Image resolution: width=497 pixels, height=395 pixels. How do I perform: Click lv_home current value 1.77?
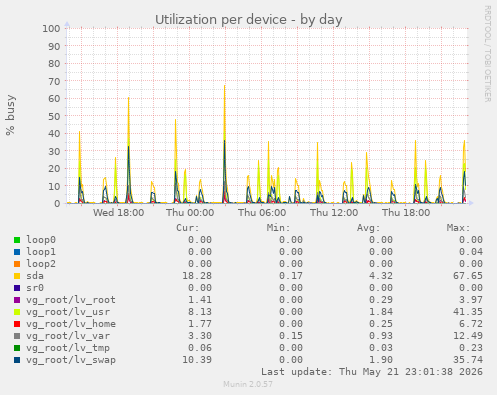[x=200, y=324]
